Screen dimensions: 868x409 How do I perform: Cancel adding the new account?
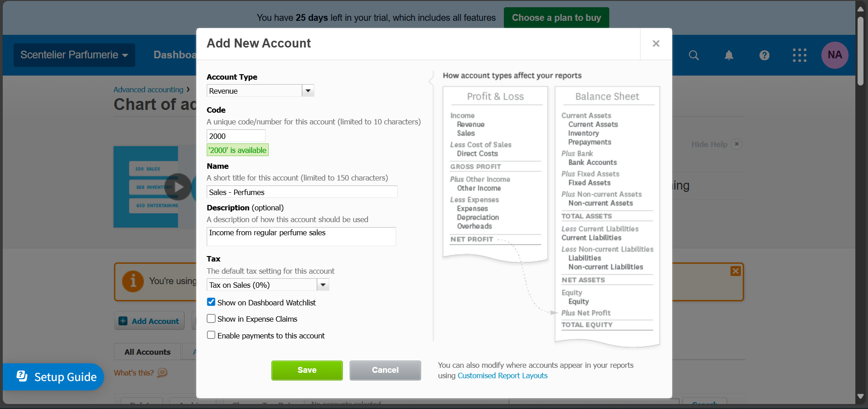coord(385,370)
